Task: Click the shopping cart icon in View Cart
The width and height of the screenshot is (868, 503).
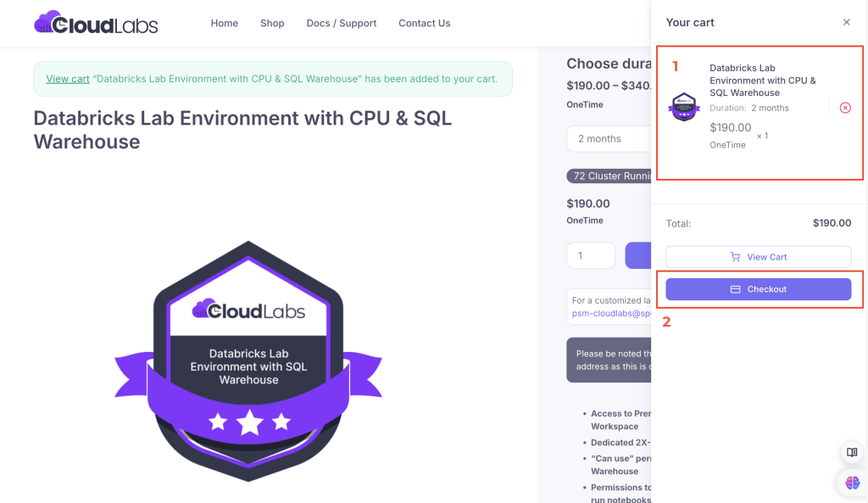Action: pos(735,257)
